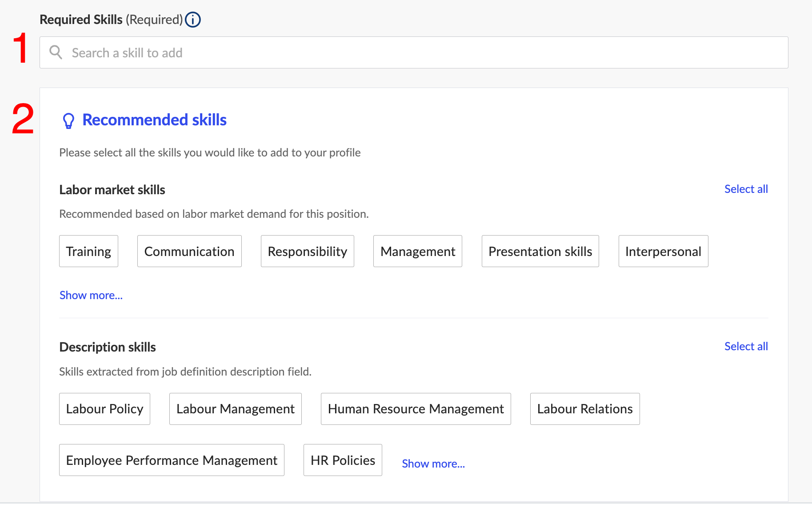Image resolution: width=812 pixels, height=508 pixels.
Task: Open the Required Skills info icon
Action: (x=193, y=20)
